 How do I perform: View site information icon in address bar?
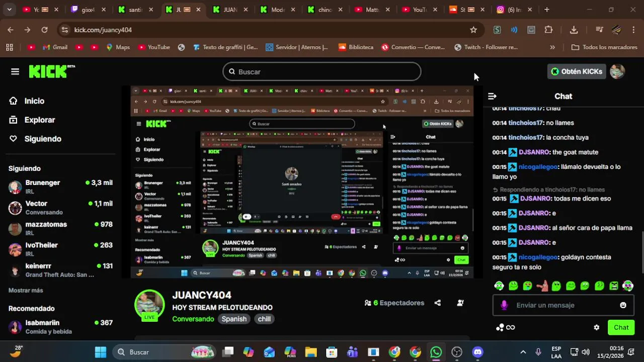pyautogui.click(x=64, y=30)
